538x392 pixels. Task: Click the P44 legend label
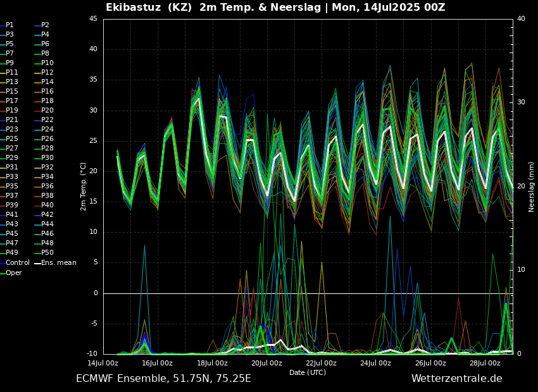click(47, 224)
